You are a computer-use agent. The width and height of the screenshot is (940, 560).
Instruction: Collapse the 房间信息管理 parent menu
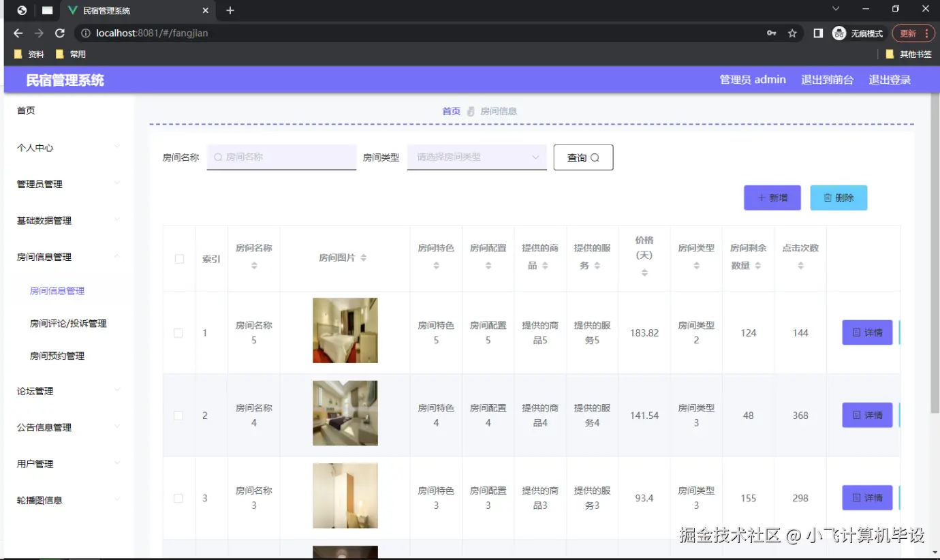pyautogui.click(x=68, y=257)
